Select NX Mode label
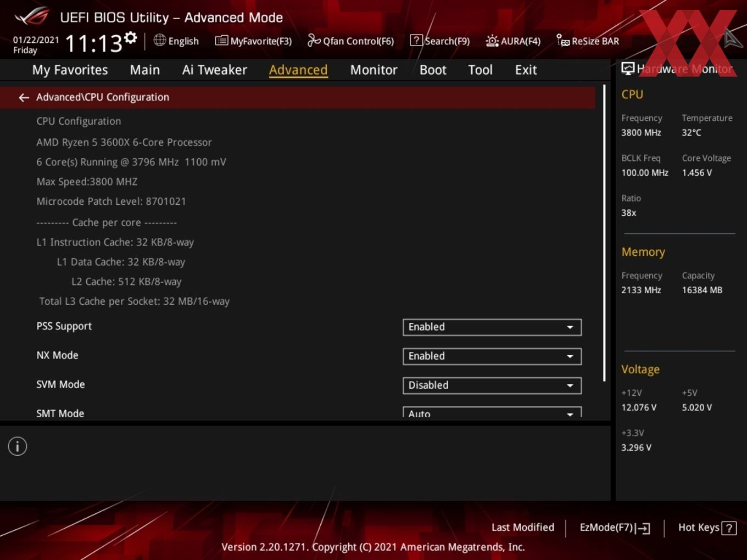The width and height of the screenshot is (747, 560). [57, 355]
